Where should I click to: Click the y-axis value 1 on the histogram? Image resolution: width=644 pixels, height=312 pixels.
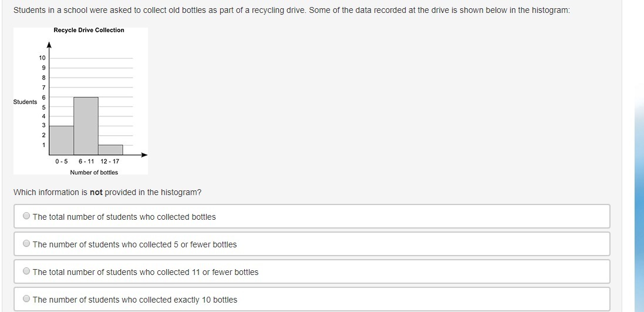43,145
